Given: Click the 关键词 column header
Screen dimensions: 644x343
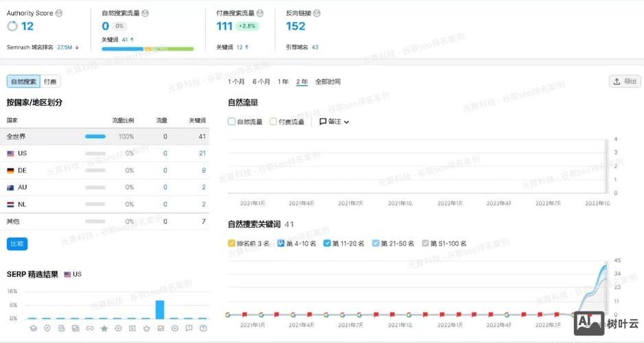Looking at the screenshot, I should pyautogui.click(x=197, y=120).
